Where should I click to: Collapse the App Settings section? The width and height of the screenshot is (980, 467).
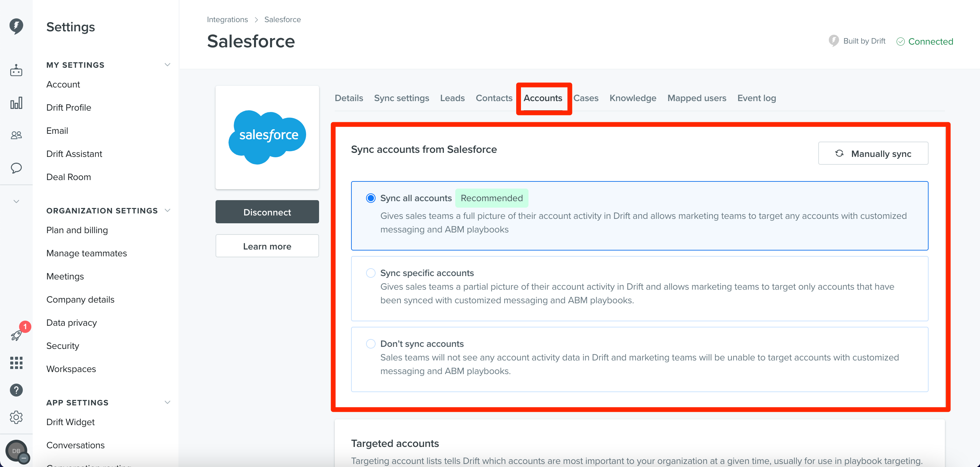[x=168, y=402]
